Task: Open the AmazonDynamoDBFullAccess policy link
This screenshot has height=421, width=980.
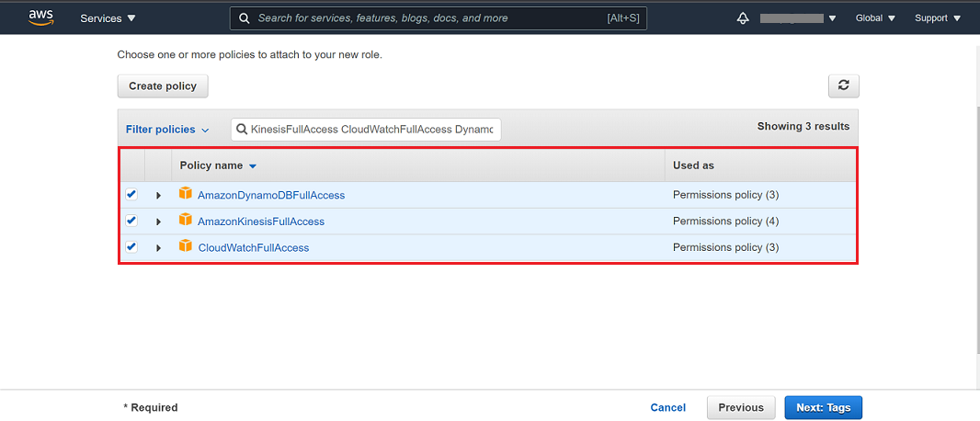Action: (271, 195)
